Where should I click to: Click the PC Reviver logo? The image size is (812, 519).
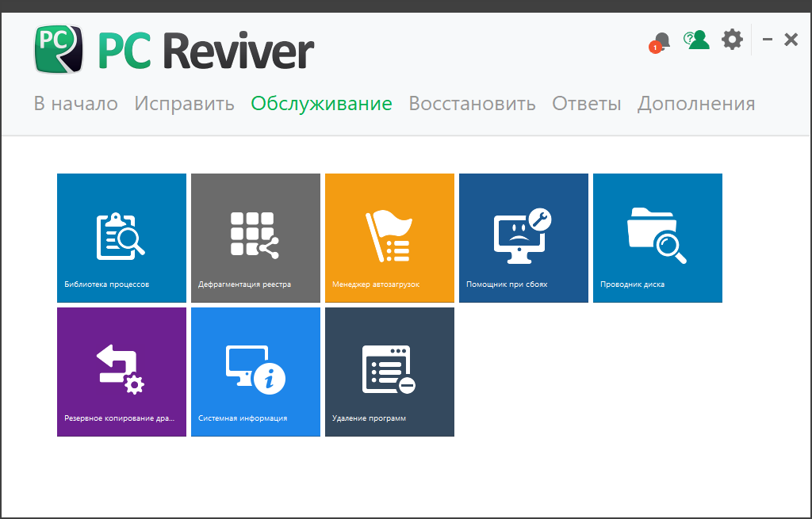pyautogui.click(x=174, y=50)
